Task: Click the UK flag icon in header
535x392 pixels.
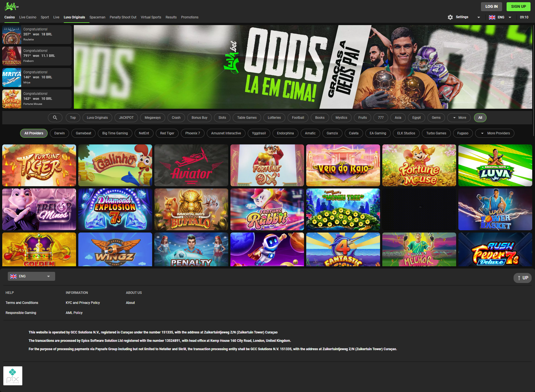Action: pyautogui.click(x=492, y=17)
